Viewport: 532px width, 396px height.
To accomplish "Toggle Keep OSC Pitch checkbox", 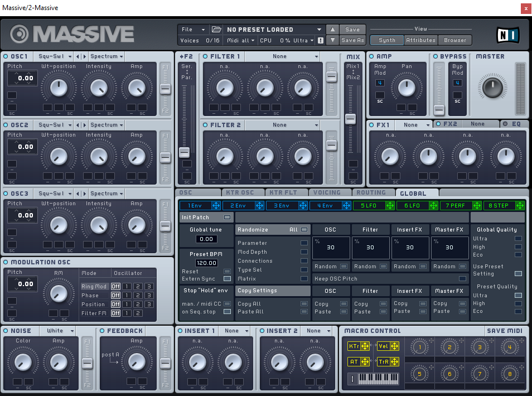I will [x=462, y=278].
